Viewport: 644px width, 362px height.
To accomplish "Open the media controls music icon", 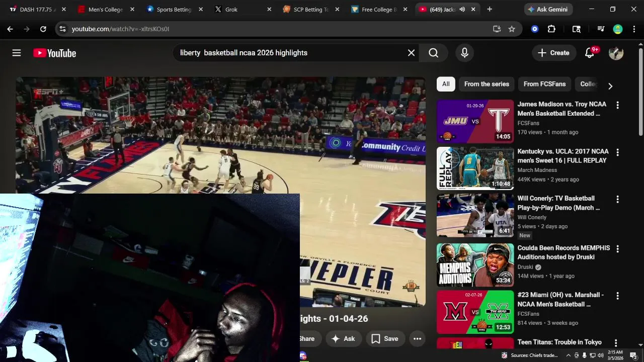I will point(600,29).
